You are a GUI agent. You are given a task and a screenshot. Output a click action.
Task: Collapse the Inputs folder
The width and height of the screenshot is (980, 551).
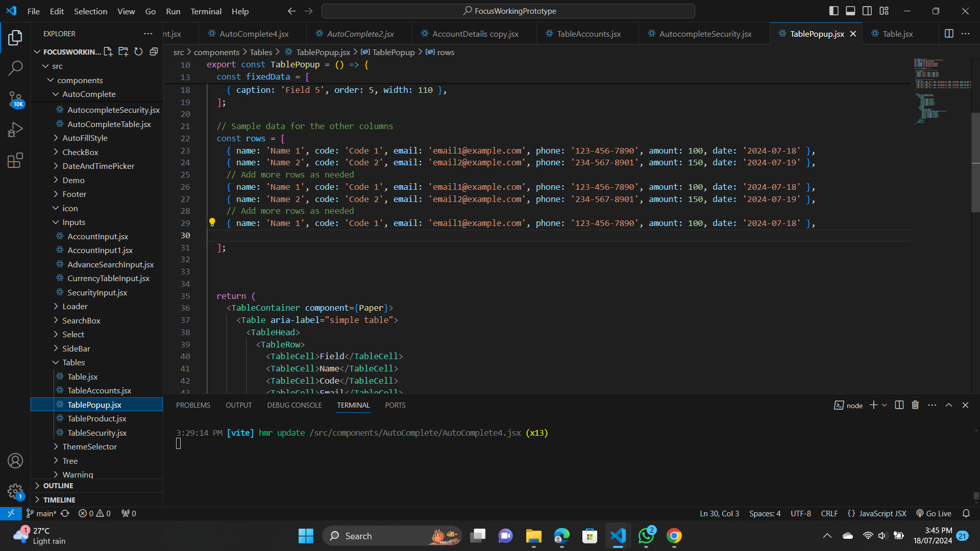coord(73,222)
